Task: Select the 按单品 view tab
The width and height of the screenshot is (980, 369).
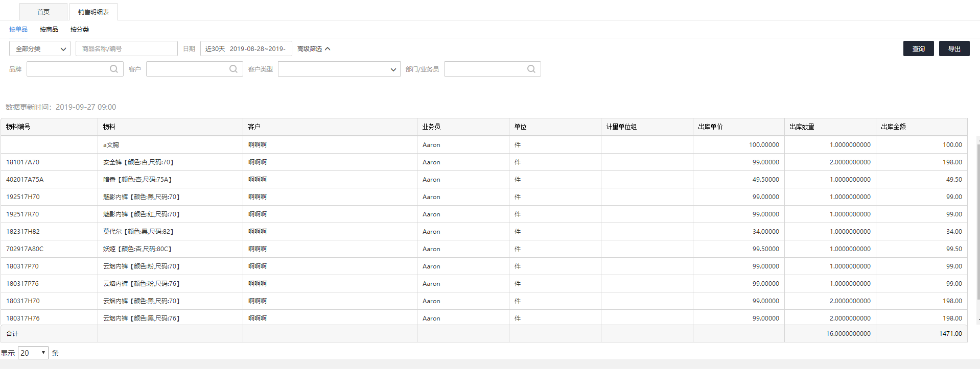Action: (x=18, y=30)
